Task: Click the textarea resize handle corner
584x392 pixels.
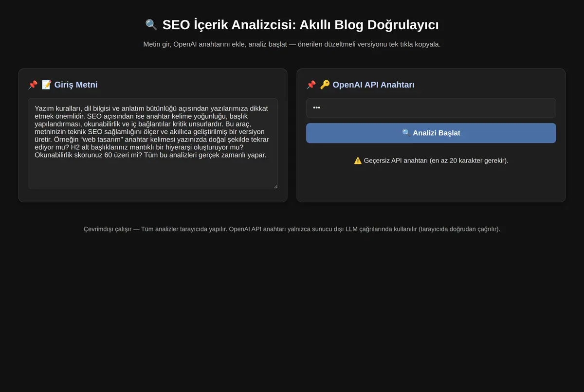Action: 275,186
